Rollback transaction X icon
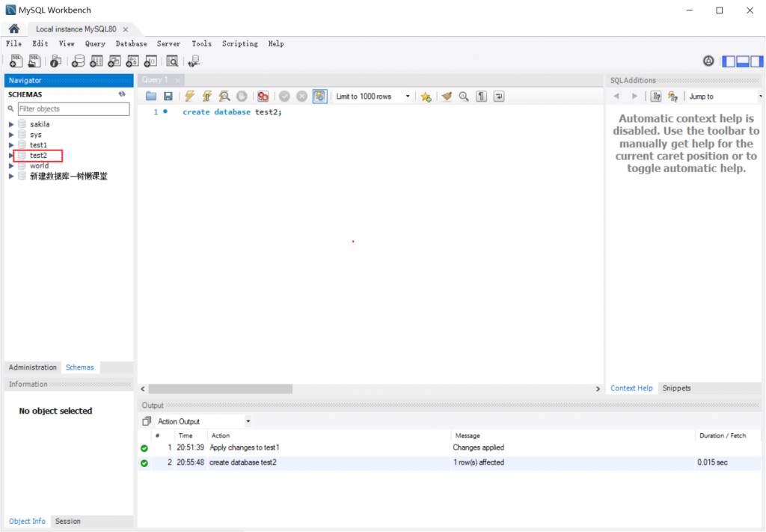 pyautogui.click(x=302, y=97)
